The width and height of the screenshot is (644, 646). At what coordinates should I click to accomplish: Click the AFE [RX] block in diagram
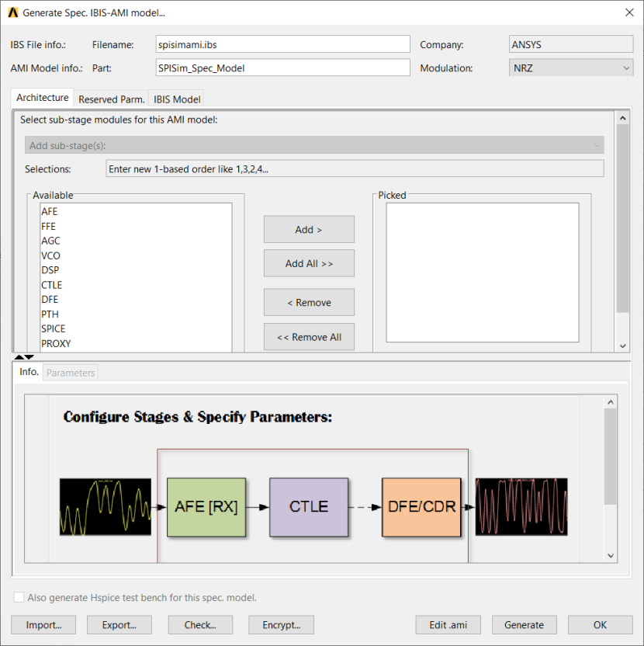pyautogui.click(x=206, y=507)
